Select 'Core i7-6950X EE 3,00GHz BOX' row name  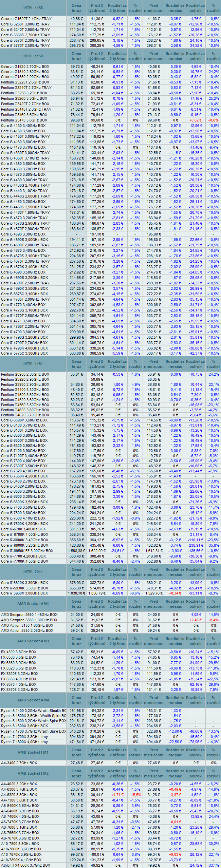click(27, 551)
